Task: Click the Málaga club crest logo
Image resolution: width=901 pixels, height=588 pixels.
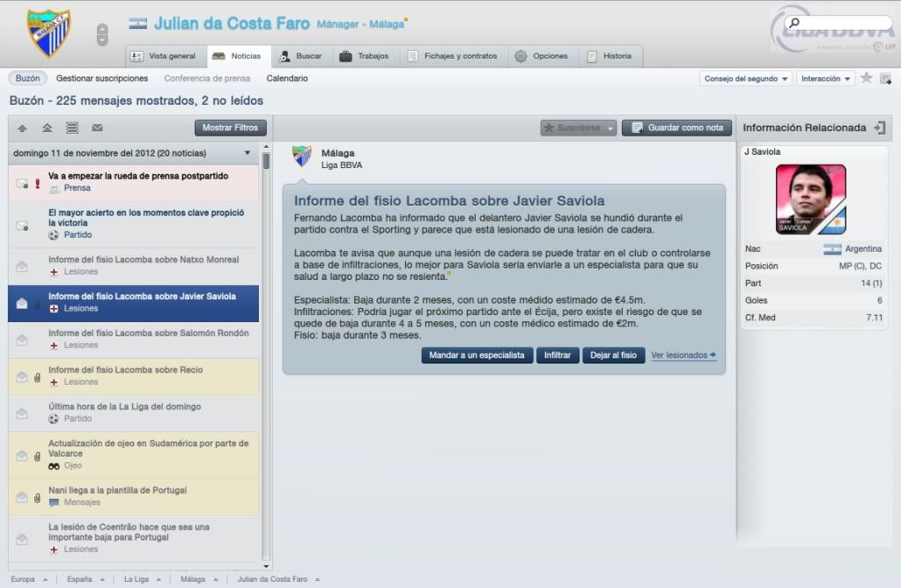Action: click(x=48, y=33)
